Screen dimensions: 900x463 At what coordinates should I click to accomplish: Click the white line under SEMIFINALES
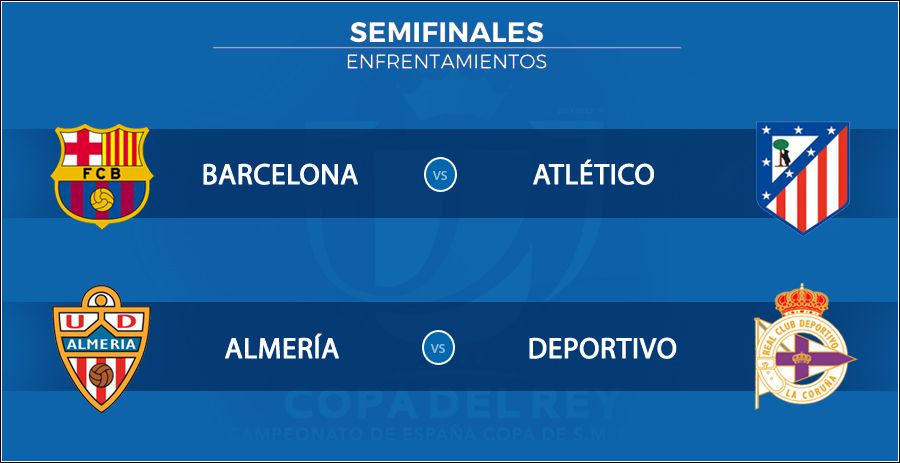point(447,48)
